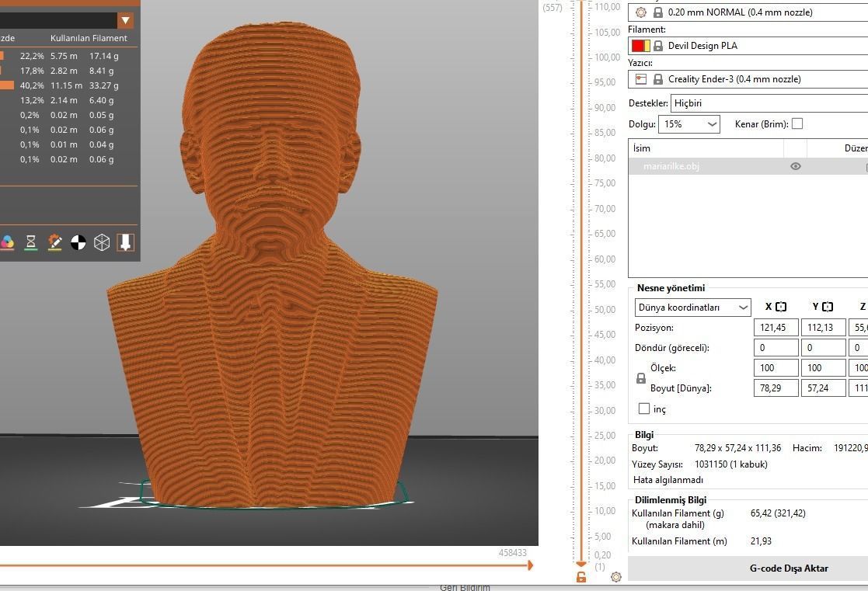
Task: Click the Pozisyon X field 121,45
Action: tap(776, 327)
